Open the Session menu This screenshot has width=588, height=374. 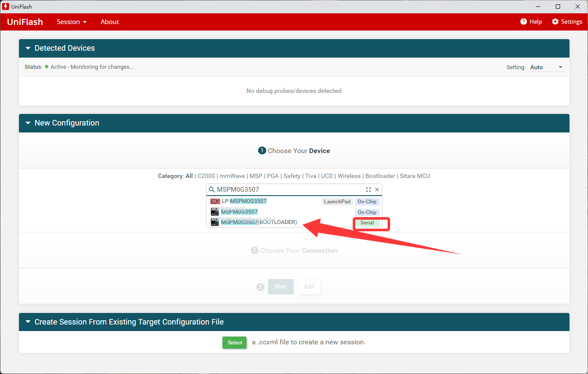coord(71,22)
